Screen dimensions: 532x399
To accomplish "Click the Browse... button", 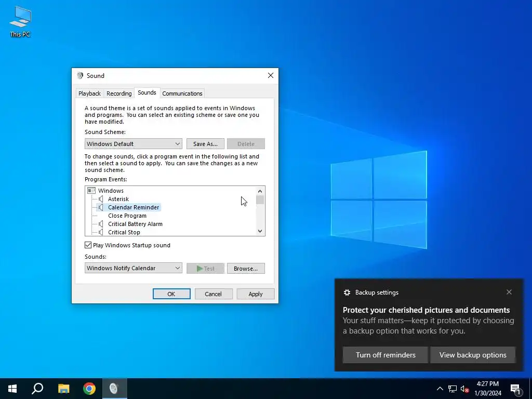I will [246, 269].
